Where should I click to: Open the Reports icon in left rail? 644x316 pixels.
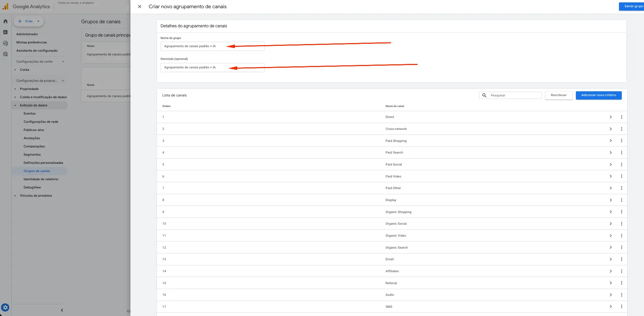point(5,32)
